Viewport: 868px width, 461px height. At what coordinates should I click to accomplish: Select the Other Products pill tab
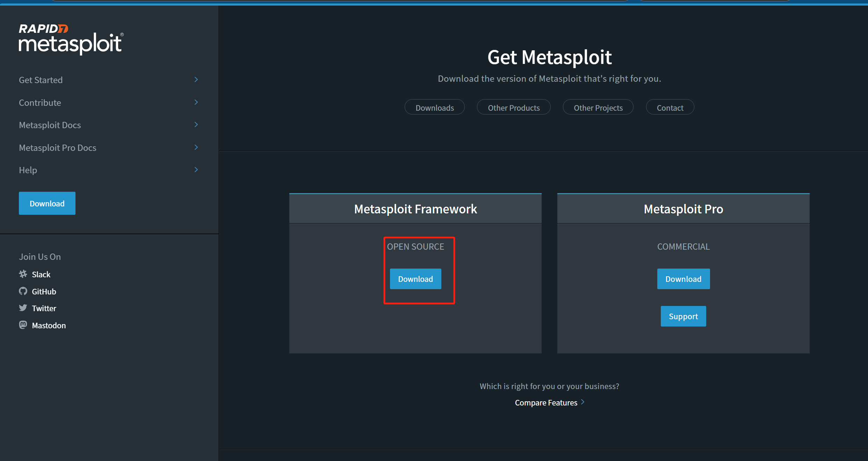point(513,108)
